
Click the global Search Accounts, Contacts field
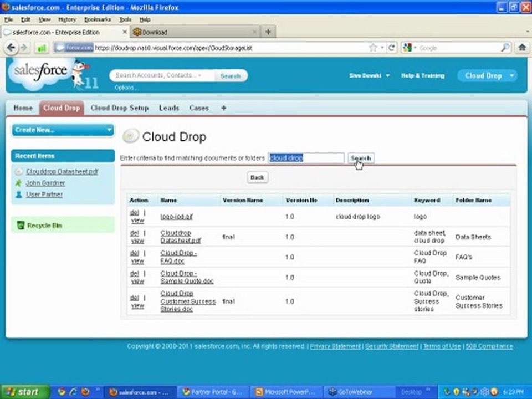pos(161,75)
